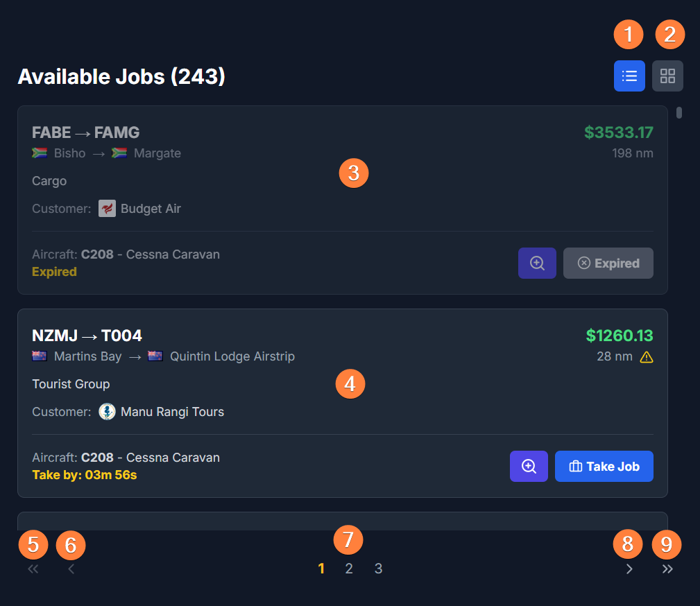Screen dimensions: 700x606
Task: Open details magnifier for FABE job
Action: (537, 263)
